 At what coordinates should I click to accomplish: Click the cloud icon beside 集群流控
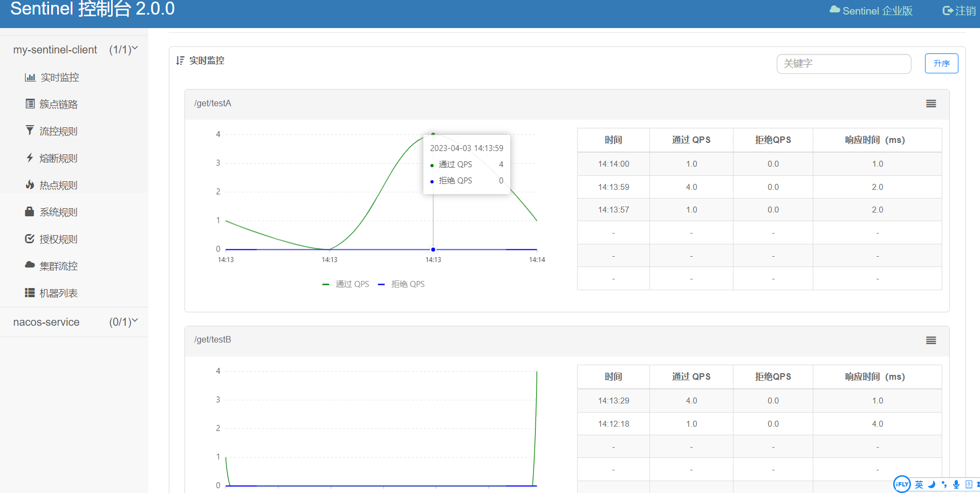click(x=30, y=265)
